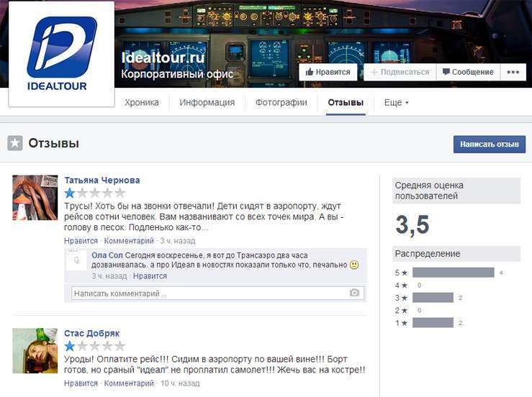Focus the Написать комментарий input field

[x=217, y=293]
